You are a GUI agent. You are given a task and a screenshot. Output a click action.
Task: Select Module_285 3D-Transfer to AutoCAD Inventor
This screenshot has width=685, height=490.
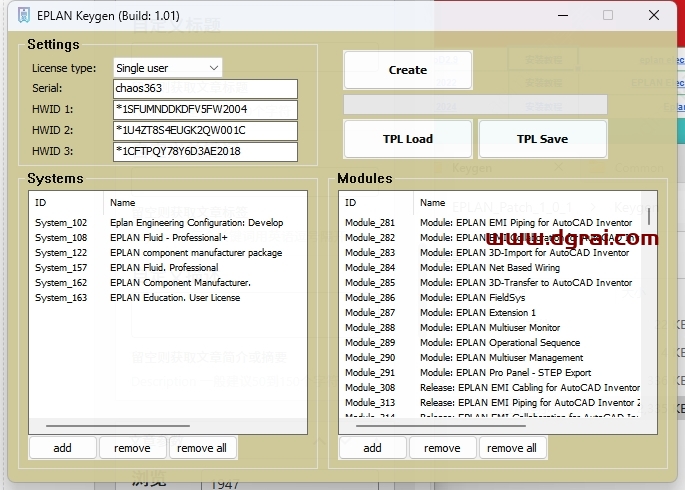pyautogui.click(x=490, y=283)
